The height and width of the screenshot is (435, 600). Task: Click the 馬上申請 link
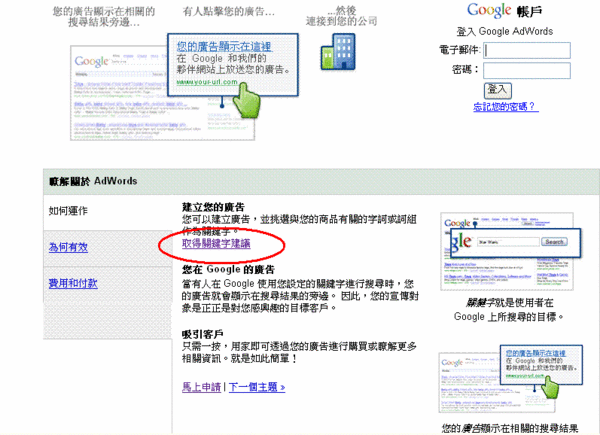[x=201, y=387]
